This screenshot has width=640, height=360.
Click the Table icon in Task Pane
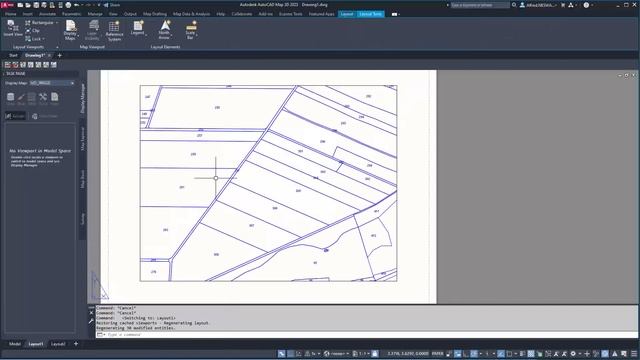(32, 98)
